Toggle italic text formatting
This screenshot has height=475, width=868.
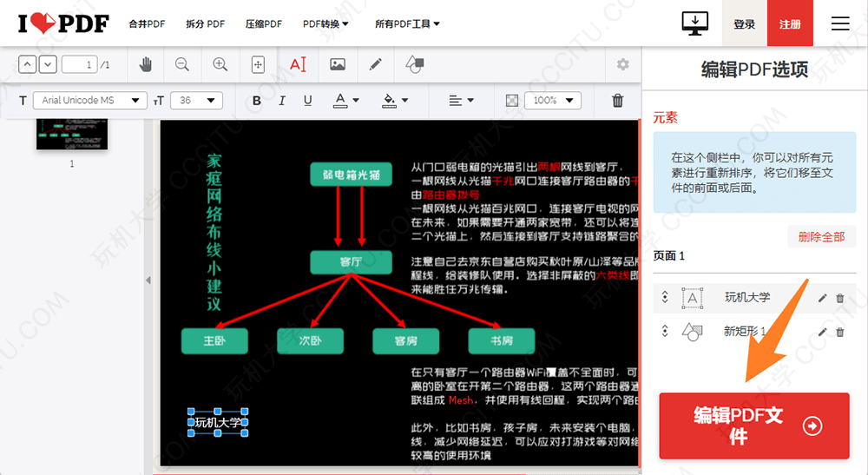[x=283, y=101]
